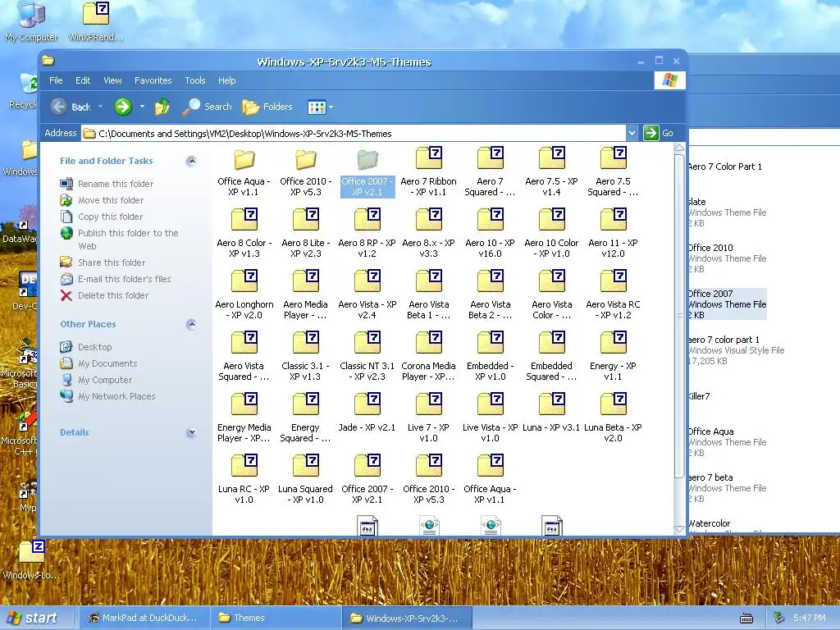Select the Energy - XP v1.1 archive
The image size is (840, 630).
[x=613, y=356]
